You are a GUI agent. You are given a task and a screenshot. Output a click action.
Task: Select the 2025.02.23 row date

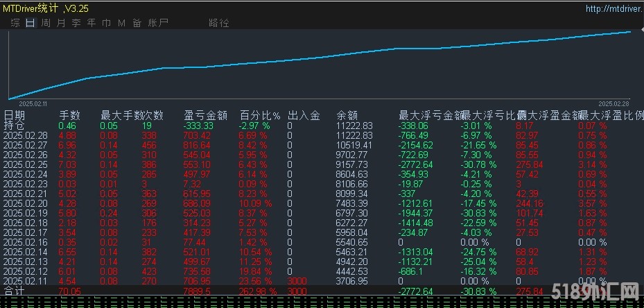(x=26, y=185)
